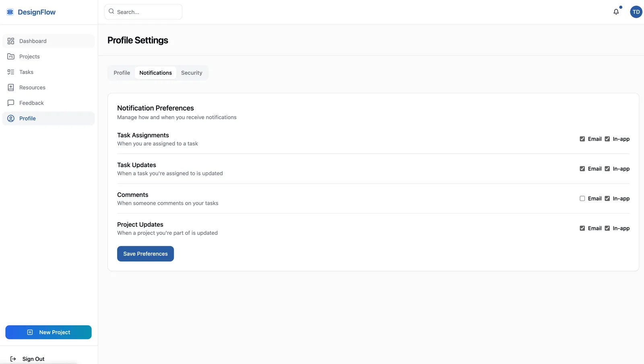The width and height of the screenshot is (644, 364).
Task: Click the DesignFlow brand name
Action: point(37,12)
